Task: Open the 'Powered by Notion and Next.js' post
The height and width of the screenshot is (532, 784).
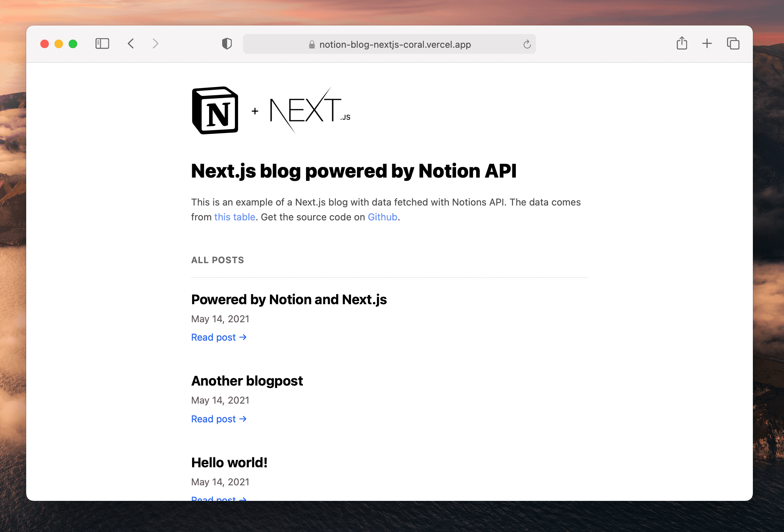Action: pyautogui.click(x=289, y=299)
